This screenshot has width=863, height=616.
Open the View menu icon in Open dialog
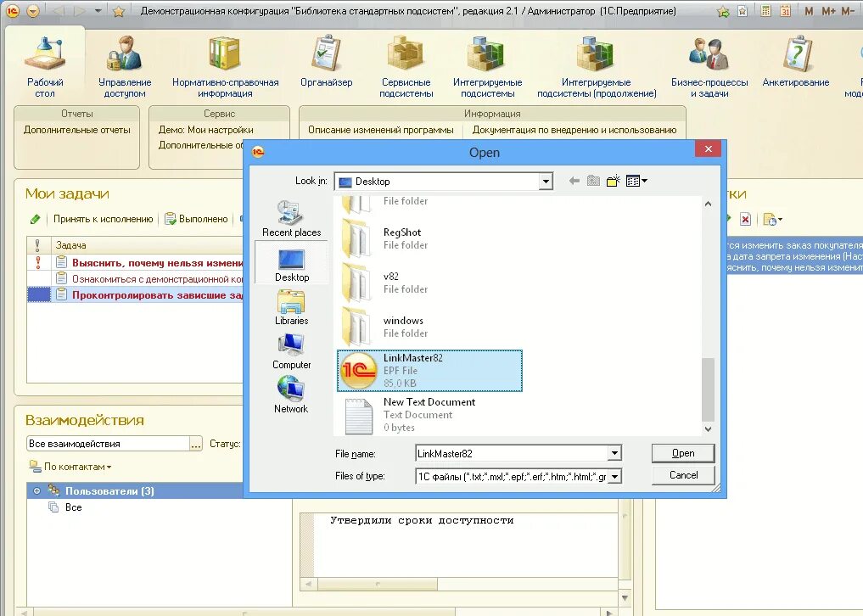[x=636, y=181]
